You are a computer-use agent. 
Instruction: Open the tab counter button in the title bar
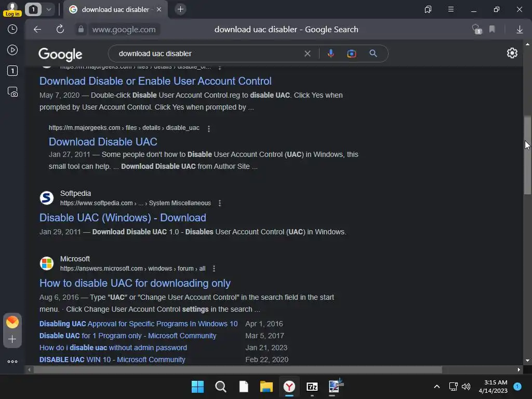coord(33,9)
